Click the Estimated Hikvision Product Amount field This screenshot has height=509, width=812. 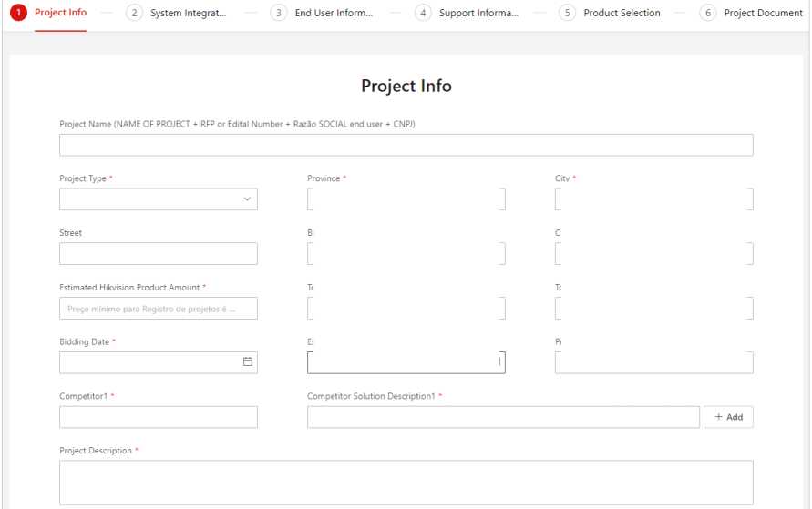click(x=158, y=309)
